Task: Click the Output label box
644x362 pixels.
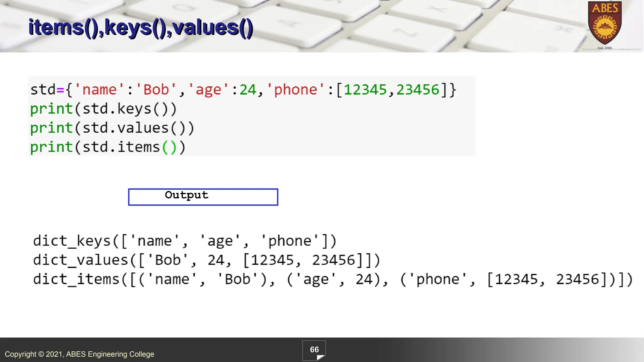Action: (203, 197)
